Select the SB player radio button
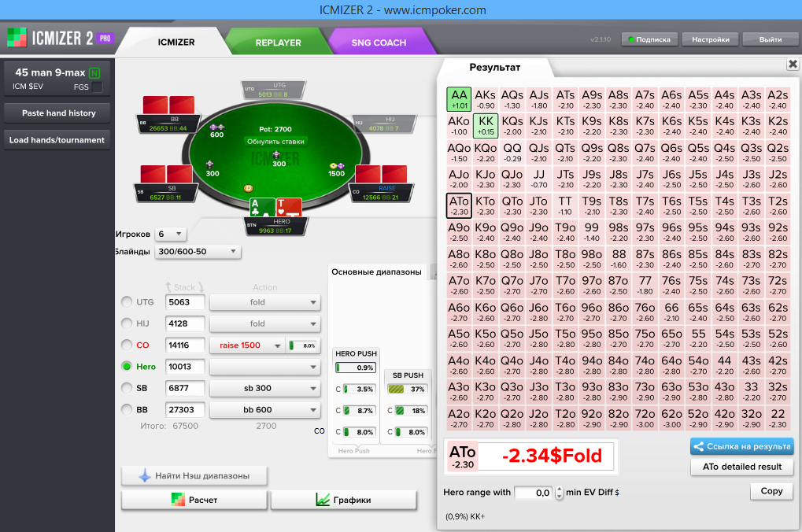This screenshot has height=532, width=802. pos(127,388)
